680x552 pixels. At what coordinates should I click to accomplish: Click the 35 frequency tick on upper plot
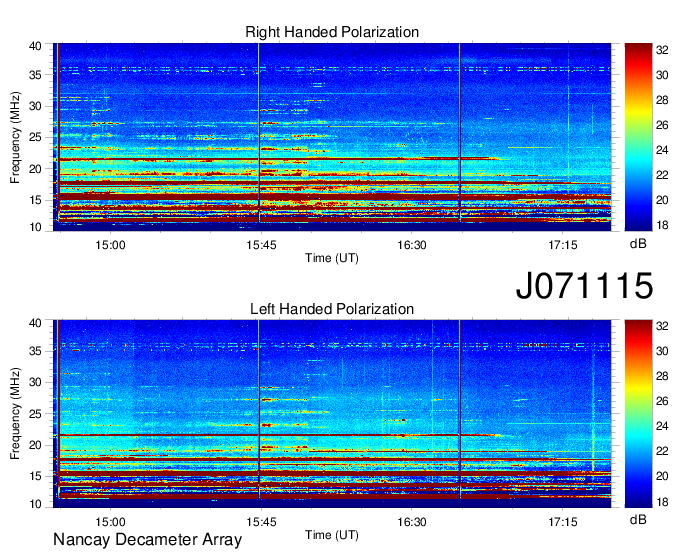click(35, 75)
